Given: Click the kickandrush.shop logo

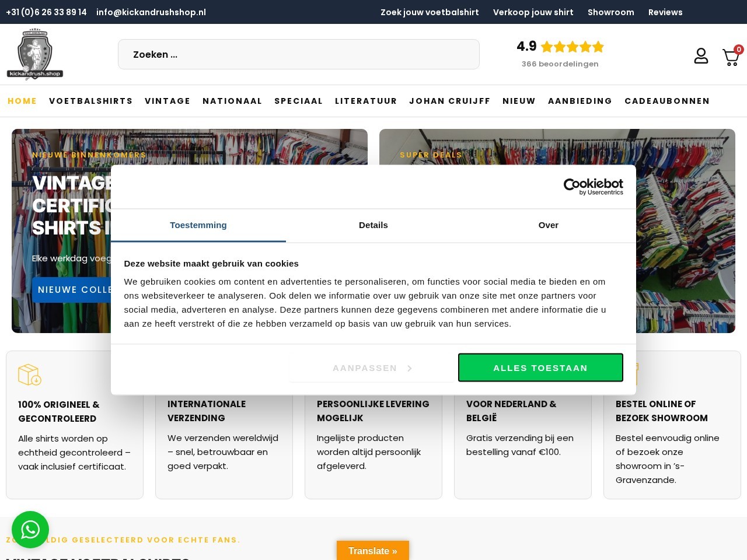Looking at the screenshot, I should (x=34, y=54).
